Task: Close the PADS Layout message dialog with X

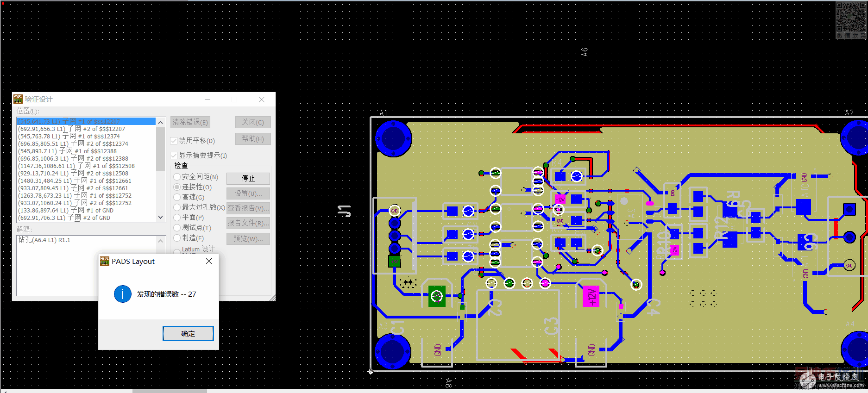Action: pyautogui.click(x=209, y=261)
